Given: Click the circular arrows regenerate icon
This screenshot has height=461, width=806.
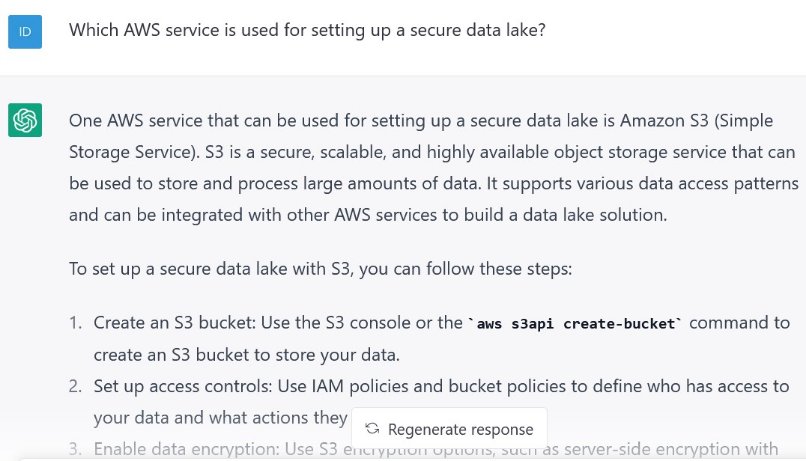Looking at the screenshot, I should [x=372, y=429].
